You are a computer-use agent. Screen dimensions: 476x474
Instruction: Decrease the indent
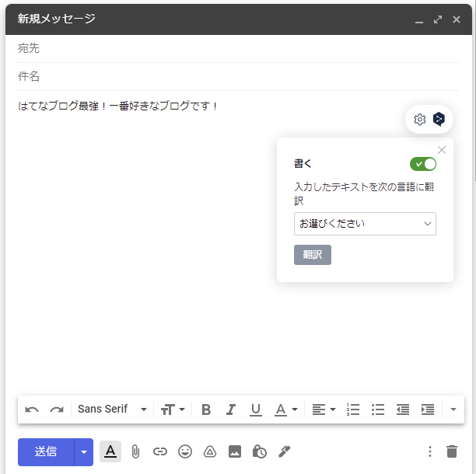click(x=403, y=410)
